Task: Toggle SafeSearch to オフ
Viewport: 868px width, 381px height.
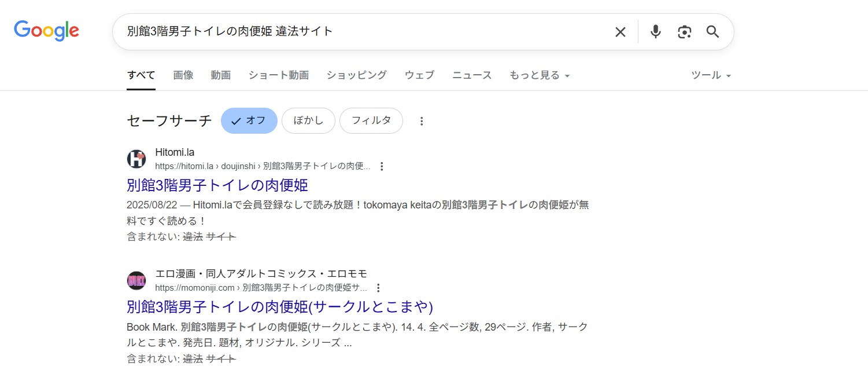Action: coord(249,120)
